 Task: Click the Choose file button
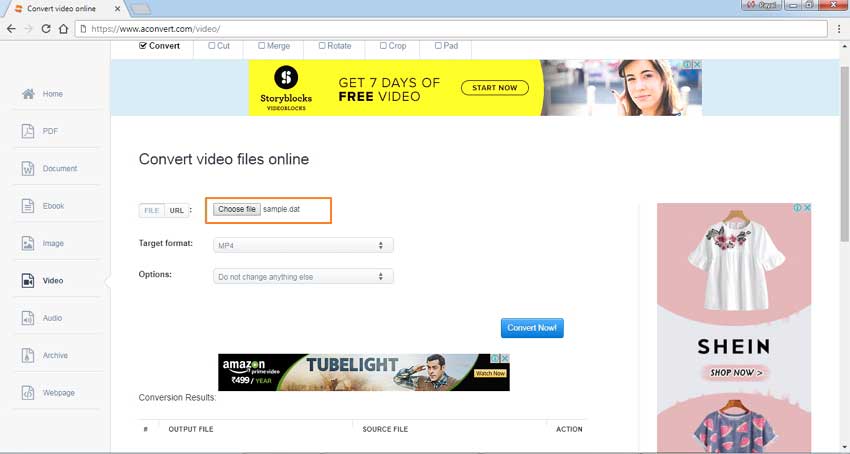tap(237, 209)
